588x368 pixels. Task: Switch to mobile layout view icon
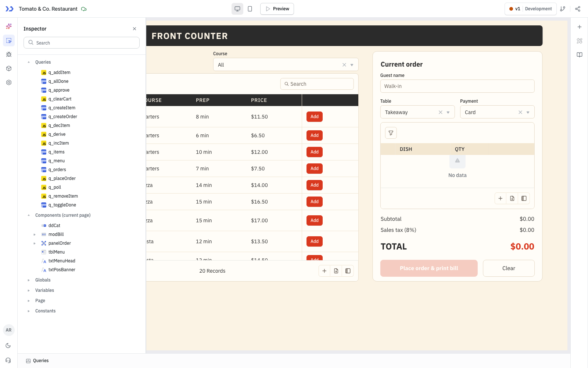pyautogui.click(x=250, y=9)
